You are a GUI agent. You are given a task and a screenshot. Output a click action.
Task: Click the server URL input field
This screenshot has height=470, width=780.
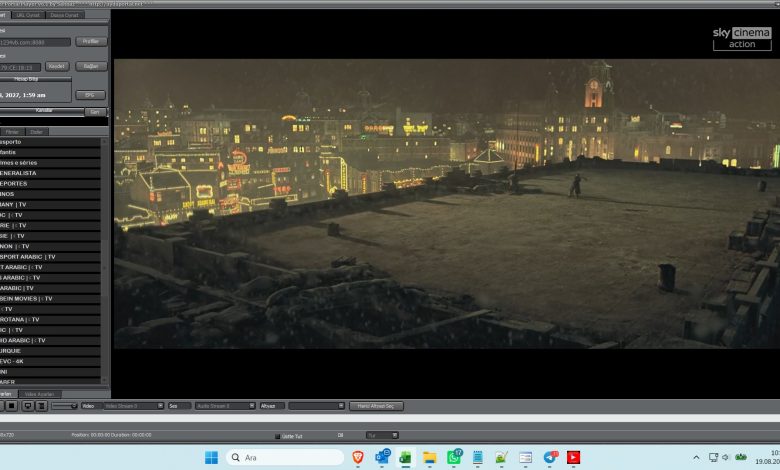point(35,42)
